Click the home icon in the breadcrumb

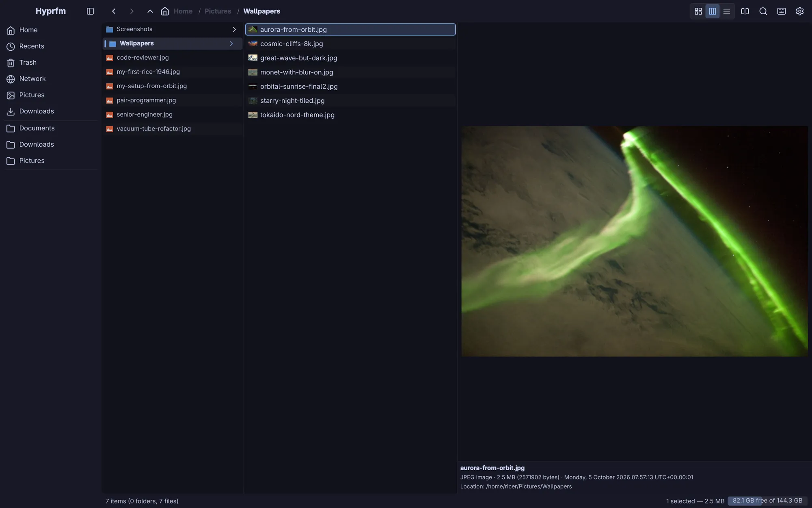[x=165, y=11]
